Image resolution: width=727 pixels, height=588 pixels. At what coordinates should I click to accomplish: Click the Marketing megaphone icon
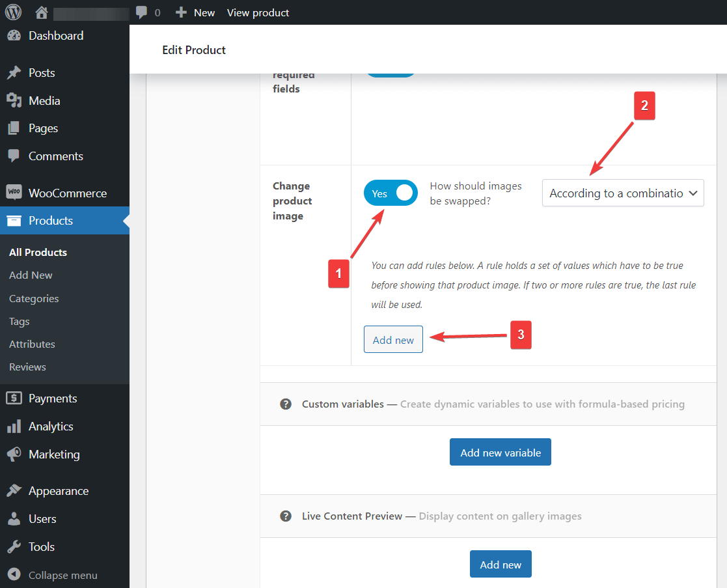[x=14, y=454]
